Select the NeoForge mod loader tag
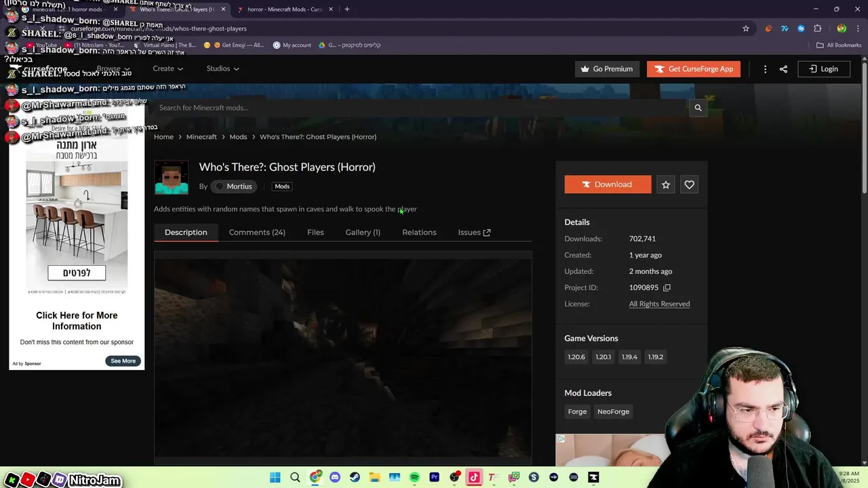The image size is (868, 488). 613,411
